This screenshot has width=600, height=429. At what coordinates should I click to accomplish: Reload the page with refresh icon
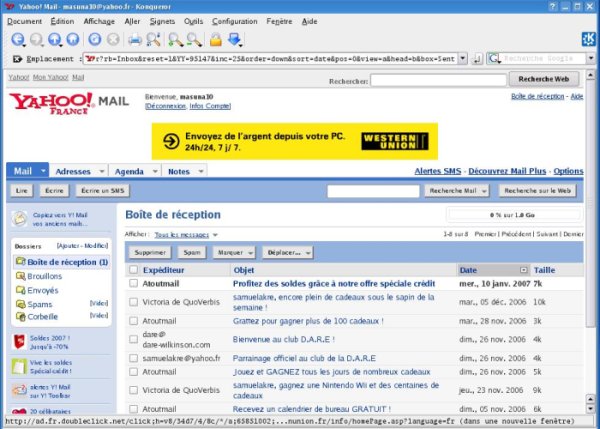click(95, 39)
